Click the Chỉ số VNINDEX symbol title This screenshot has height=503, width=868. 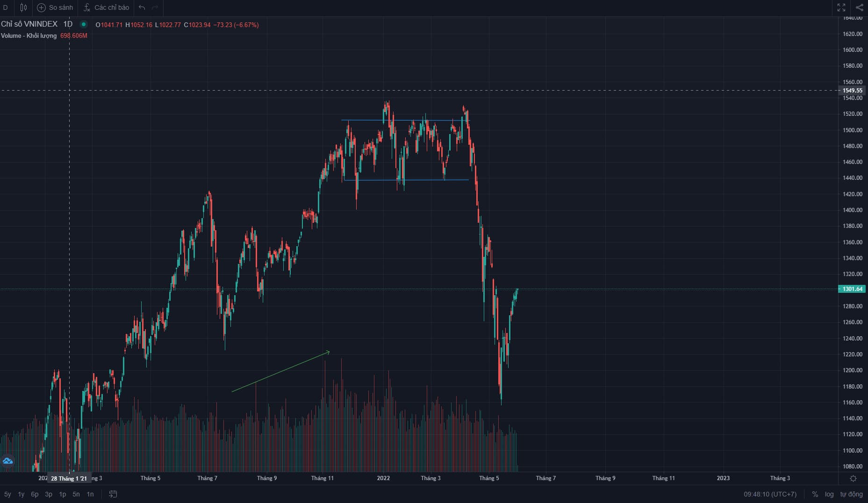coord(29,24)
